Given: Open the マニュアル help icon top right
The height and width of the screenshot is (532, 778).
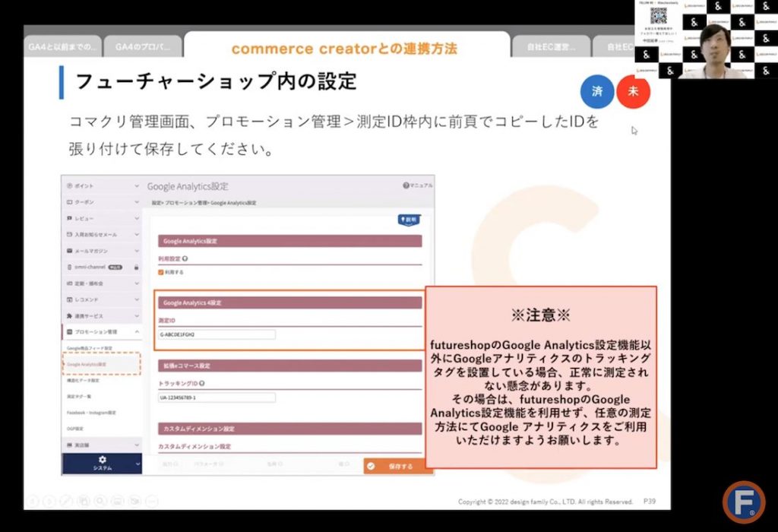Looking at the screenshot, I should tap(406, 185).
